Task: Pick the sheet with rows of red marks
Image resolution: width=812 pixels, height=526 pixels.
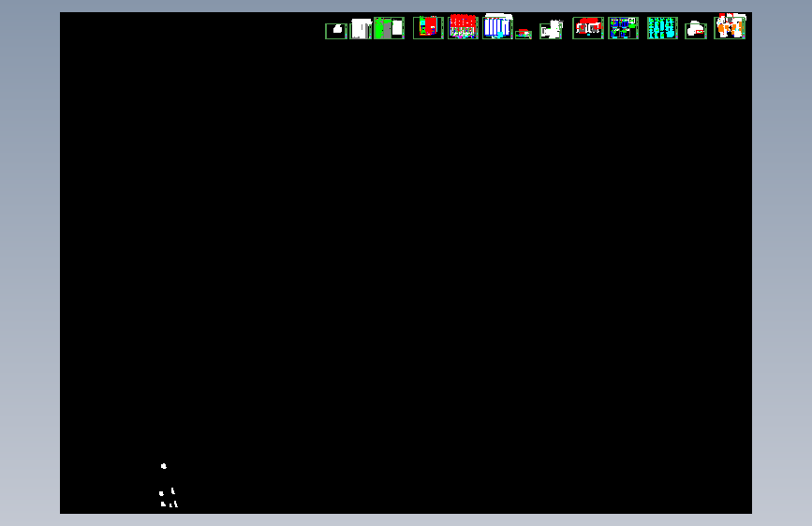Action: (x=463, y=27)
